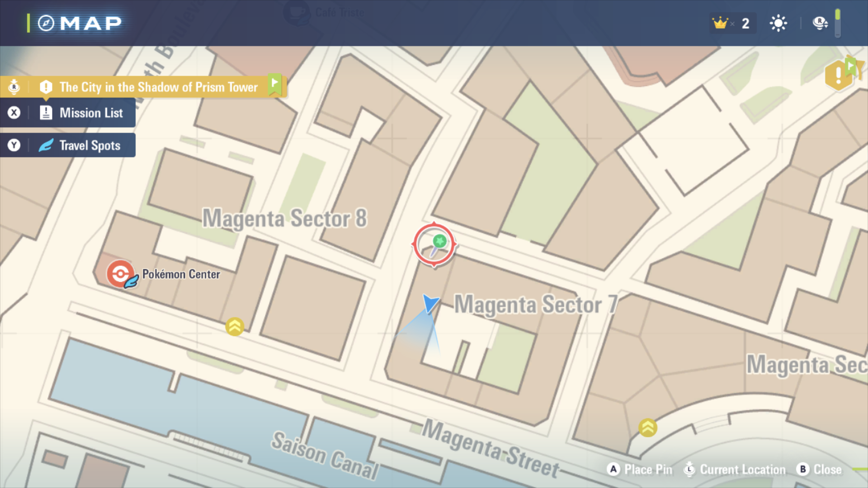This screenshot has width=868, height=488.
Task: Click the green star pin marker
Action: (x=439, y=241)
